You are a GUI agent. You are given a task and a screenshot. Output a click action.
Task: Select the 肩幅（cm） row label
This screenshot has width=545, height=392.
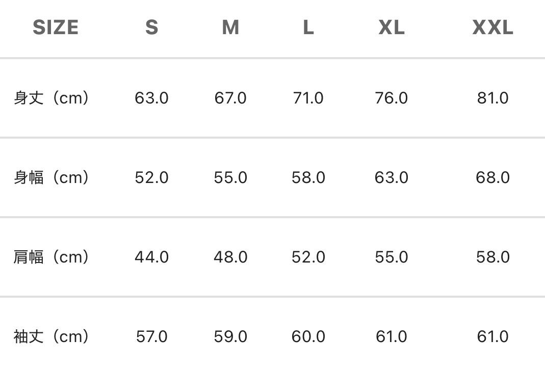coord(51,257)
